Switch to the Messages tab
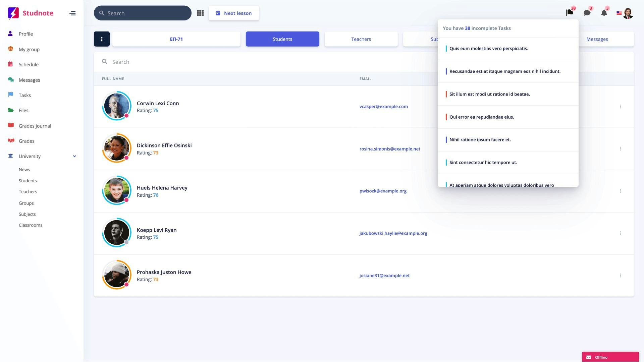This screenshot has width=644, height=362. [597, 39]
